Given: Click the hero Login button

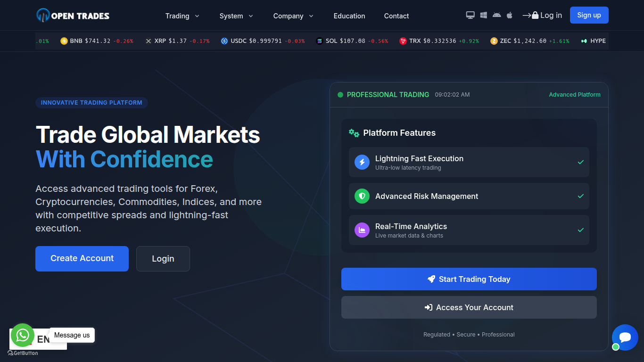Looking at the screenshot, I should pos(163,259).
